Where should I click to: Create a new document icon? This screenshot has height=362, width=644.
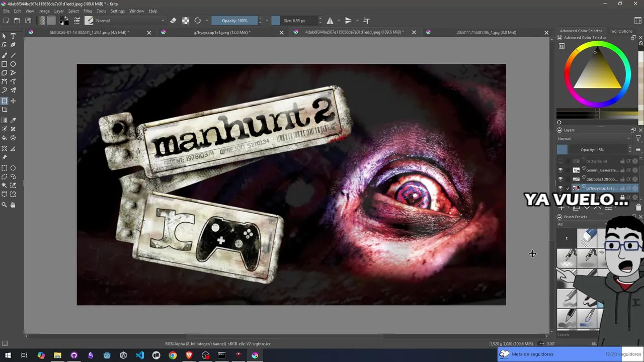(6, 21)
